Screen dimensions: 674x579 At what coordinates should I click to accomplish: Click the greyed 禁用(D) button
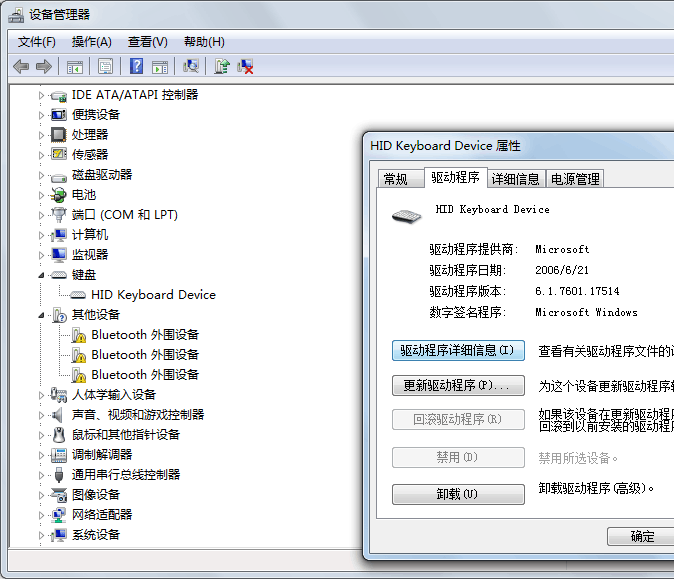(x=458, y=457)
